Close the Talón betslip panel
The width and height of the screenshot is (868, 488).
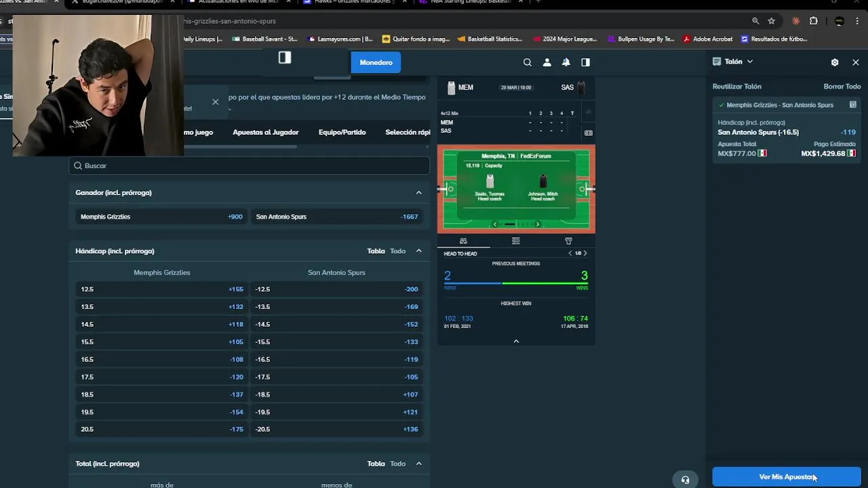856,62
